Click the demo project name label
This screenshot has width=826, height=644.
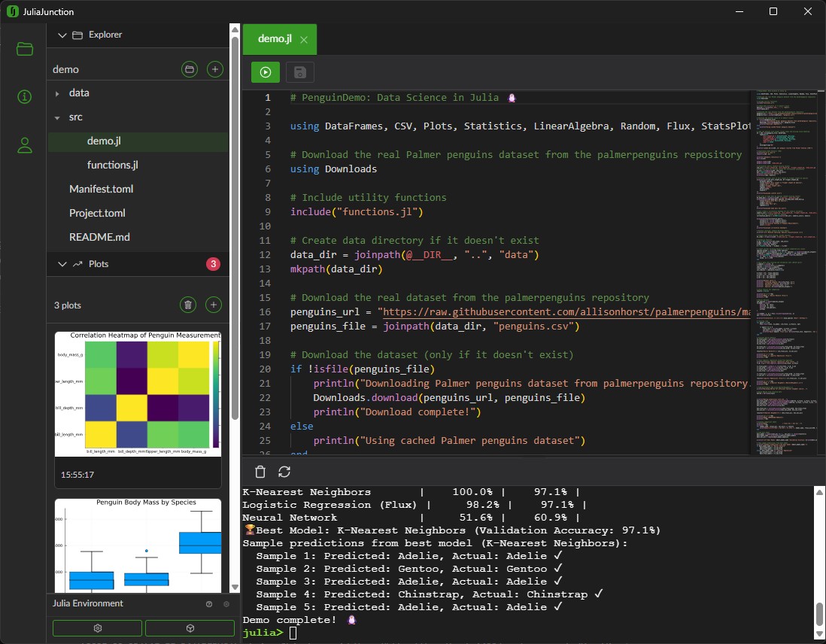(x=66, y=69)
